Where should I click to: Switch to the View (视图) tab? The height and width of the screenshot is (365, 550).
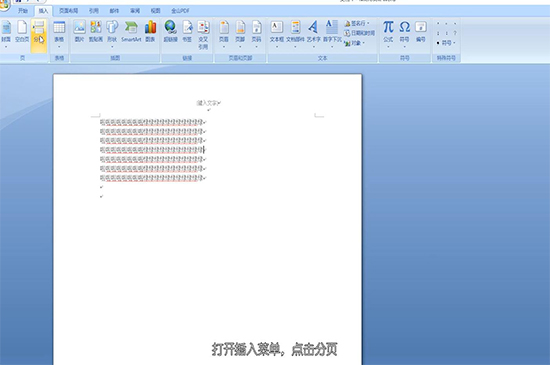click(155, 11)
